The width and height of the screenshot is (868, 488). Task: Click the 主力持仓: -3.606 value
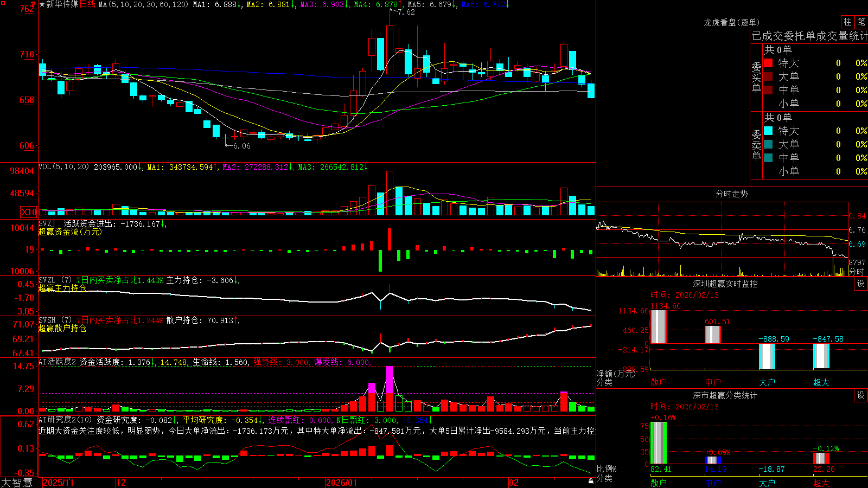[x=203, y=280]
